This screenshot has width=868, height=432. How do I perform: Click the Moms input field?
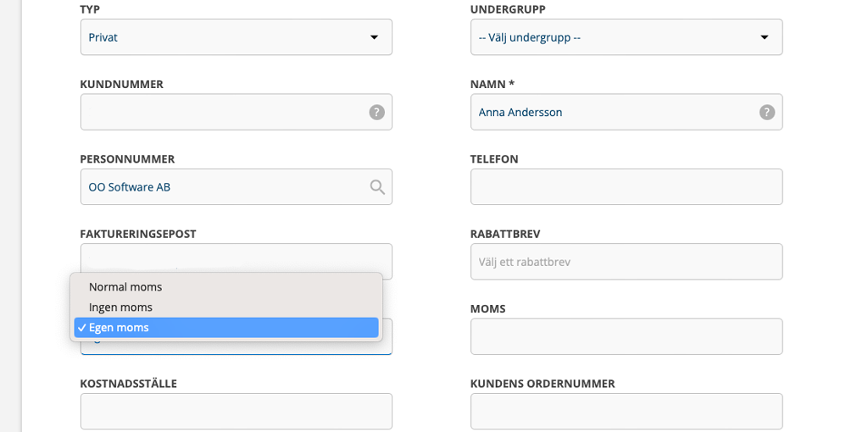(x=626, y=336)
